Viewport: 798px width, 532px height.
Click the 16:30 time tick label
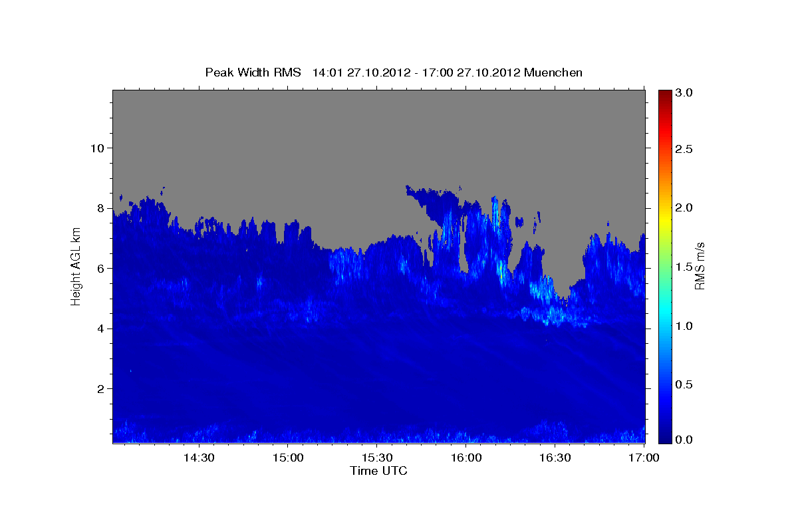(555, 458)
